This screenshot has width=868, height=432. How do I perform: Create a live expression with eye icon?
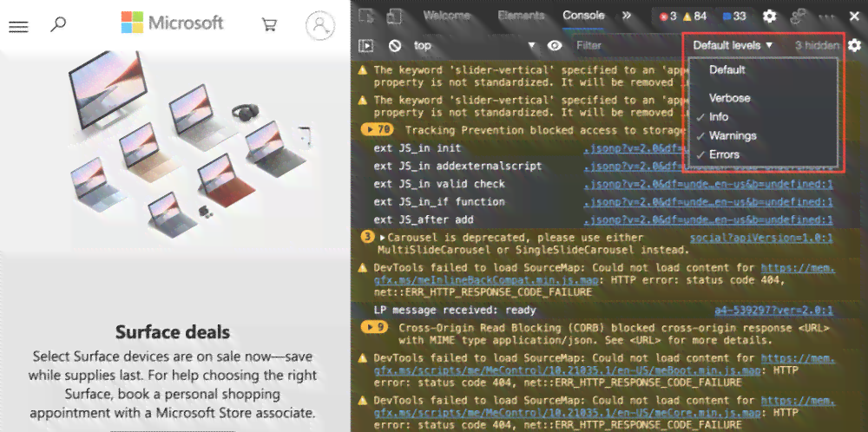(555, 45)
